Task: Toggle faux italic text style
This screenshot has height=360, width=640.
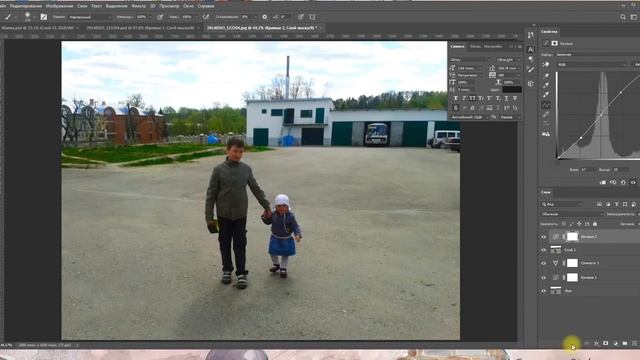Action: (x=464, y=98)
